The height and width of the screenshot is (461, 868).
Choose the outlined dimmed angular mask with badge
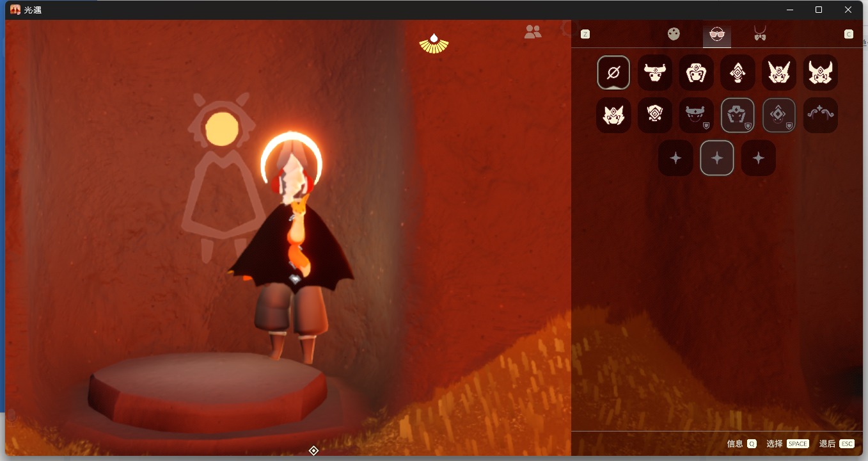[738, 115]
